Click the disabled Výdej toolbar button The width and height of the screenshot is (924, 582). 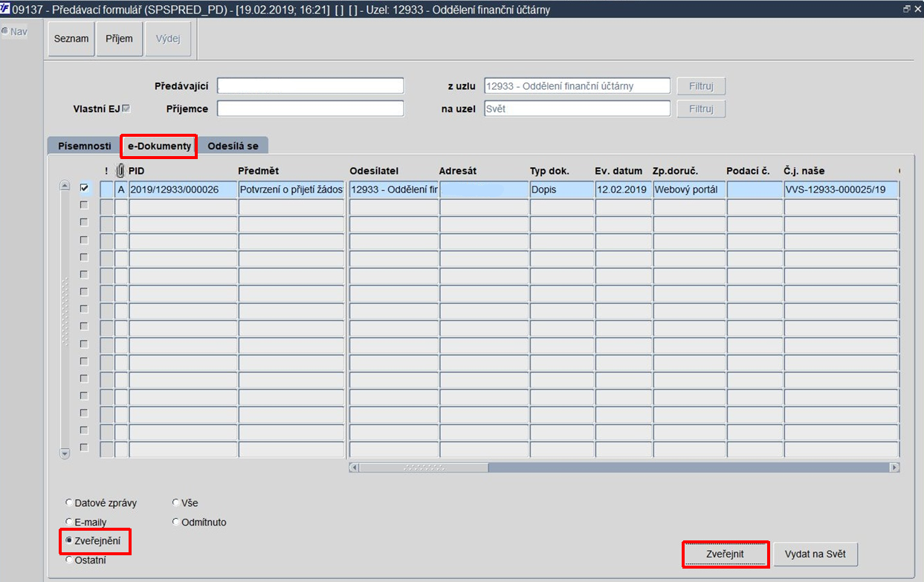click(x=168, y=39)
